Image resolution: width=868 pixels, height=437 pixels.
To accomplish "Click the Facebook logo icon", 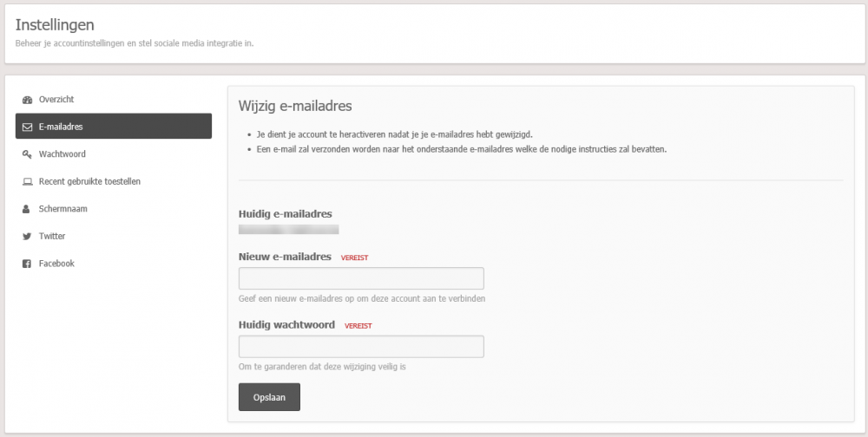I will 27,264.
